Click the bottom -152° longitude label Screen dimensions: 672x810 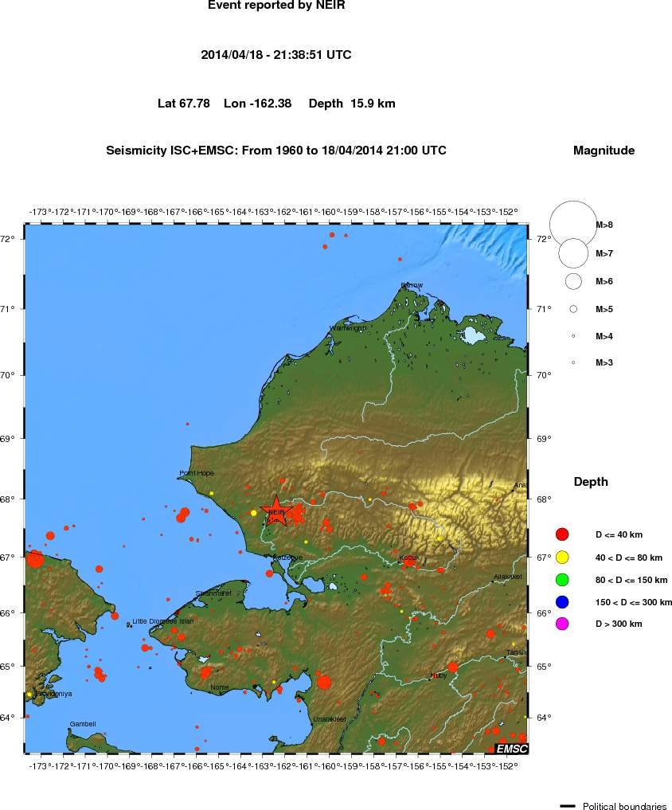(506, 766)
